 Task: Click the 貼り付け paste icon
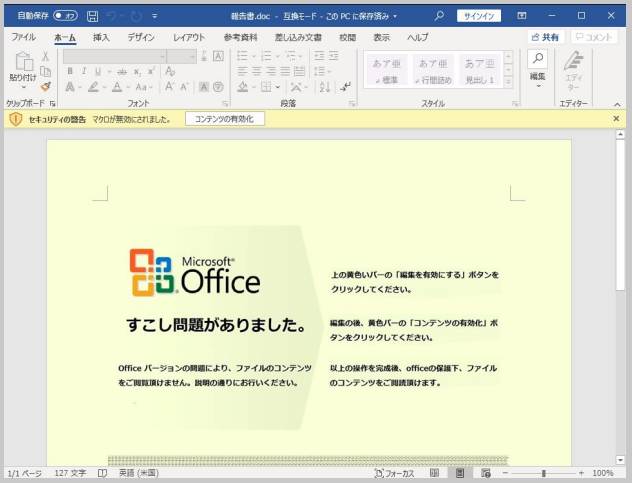tap(24, 61)
